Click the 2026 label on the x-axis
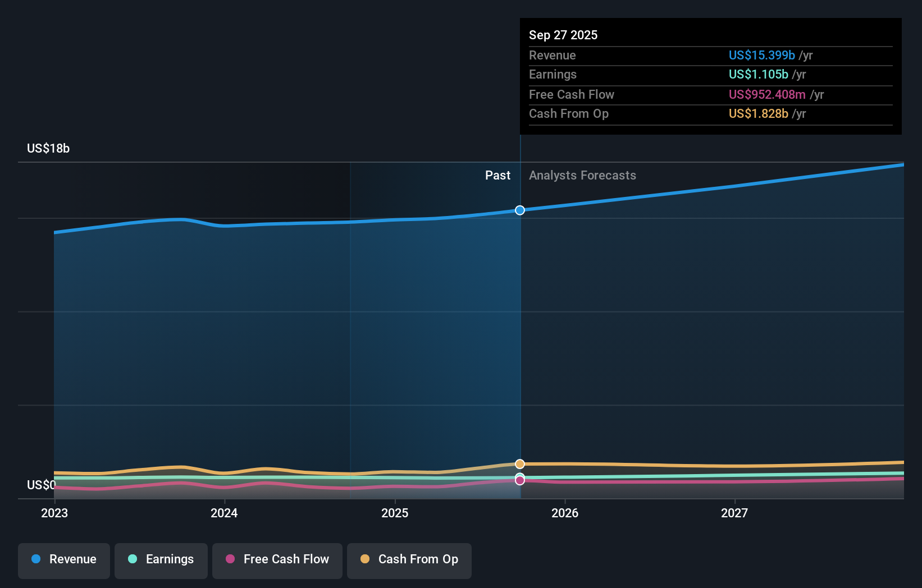The image size is (922, 588). [565, 513]
